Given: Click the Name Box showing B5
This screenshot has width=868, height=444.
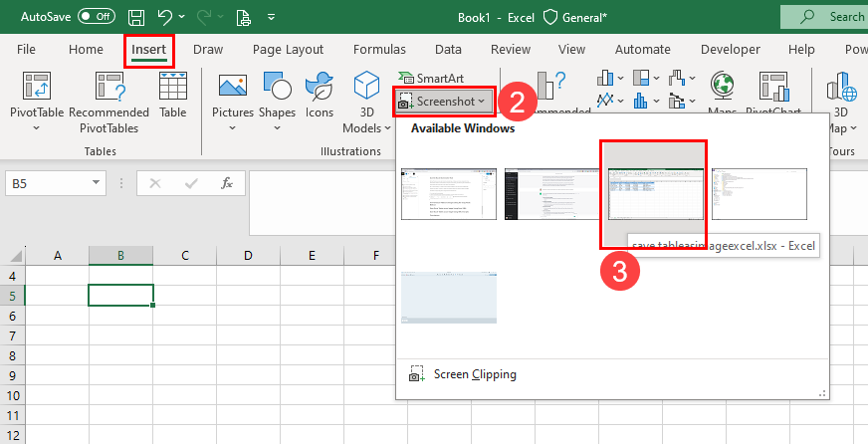Looking at the screenshot, I should point(47,183).
